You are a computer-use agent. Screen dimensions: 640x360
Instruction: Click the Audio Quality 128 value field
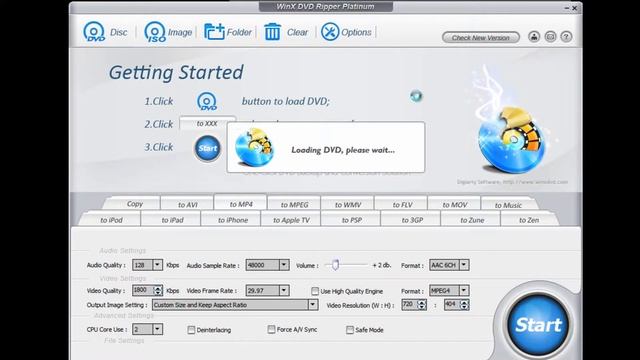[x=142, y=265]
